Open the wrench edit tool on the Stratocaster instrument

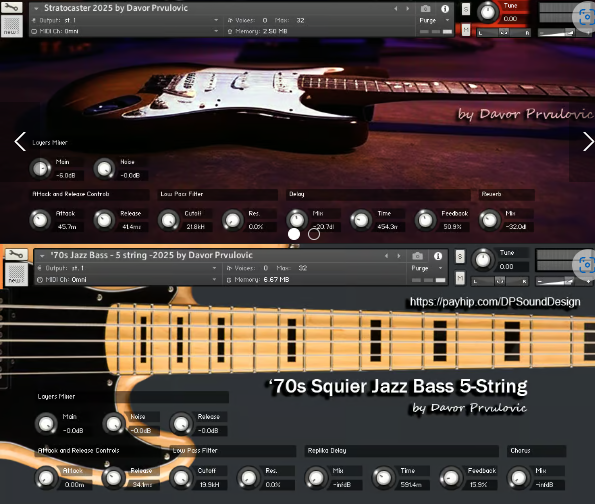click(11, 7)
